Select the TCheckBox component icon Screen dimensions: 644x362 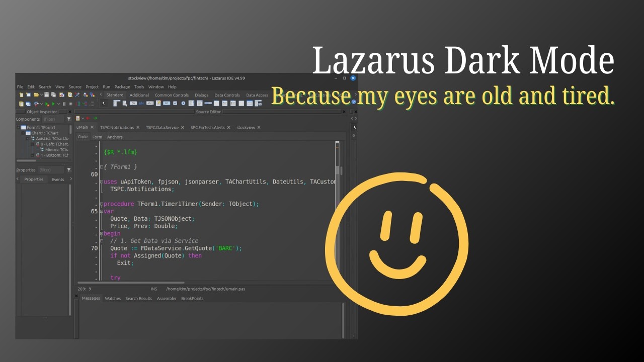[x=175, y=103]
